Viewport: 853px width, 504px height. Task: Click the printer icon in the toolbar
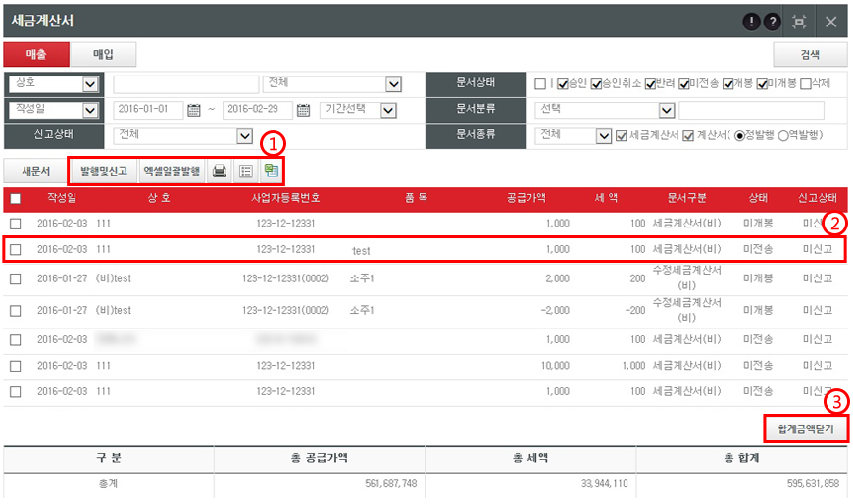click(x=220, y=171)
